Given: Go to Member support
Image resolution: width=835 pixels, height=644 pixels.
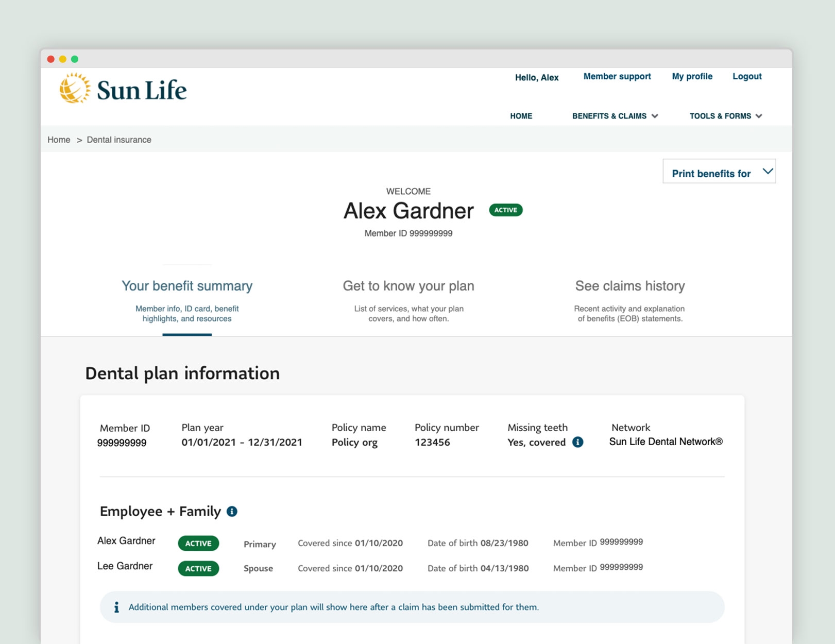Looking at the screenshot, I should (617, 76).
